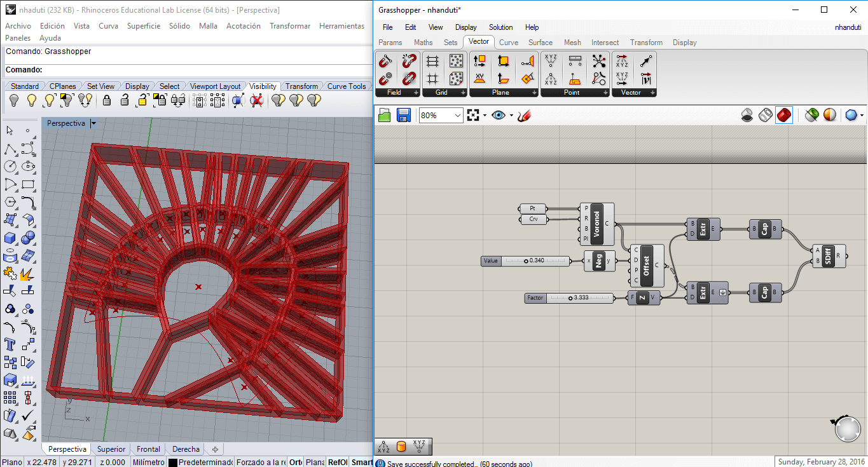Open the Solution menu in Grasshopper

[500, 27]
